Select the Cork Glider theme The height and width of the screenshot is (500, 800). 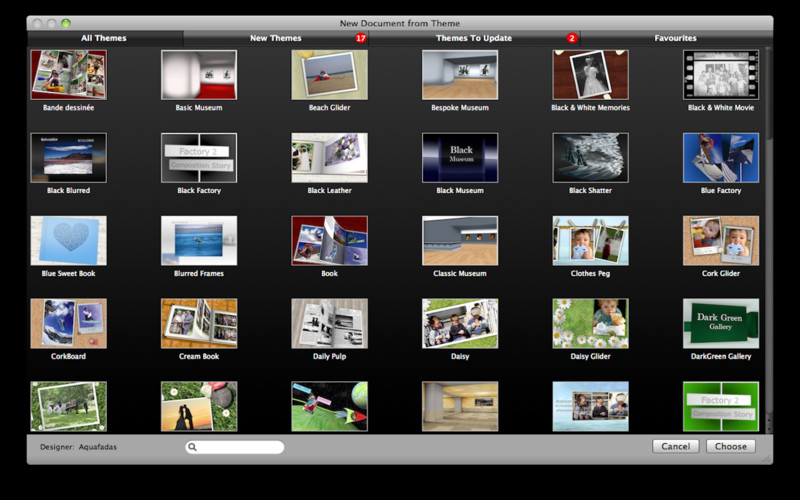(x=721, y=240)
